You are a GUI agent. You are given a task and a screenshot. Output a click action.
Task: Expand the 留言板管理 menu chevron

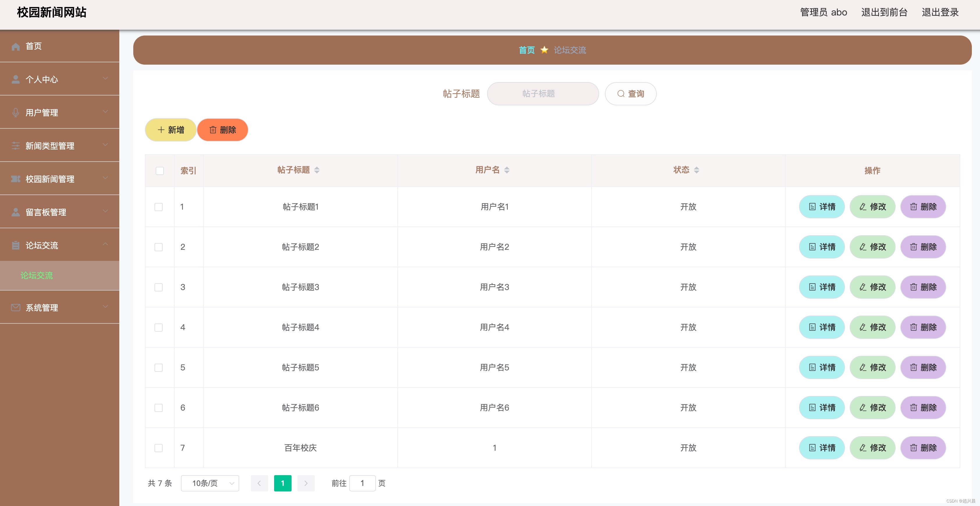105,211
